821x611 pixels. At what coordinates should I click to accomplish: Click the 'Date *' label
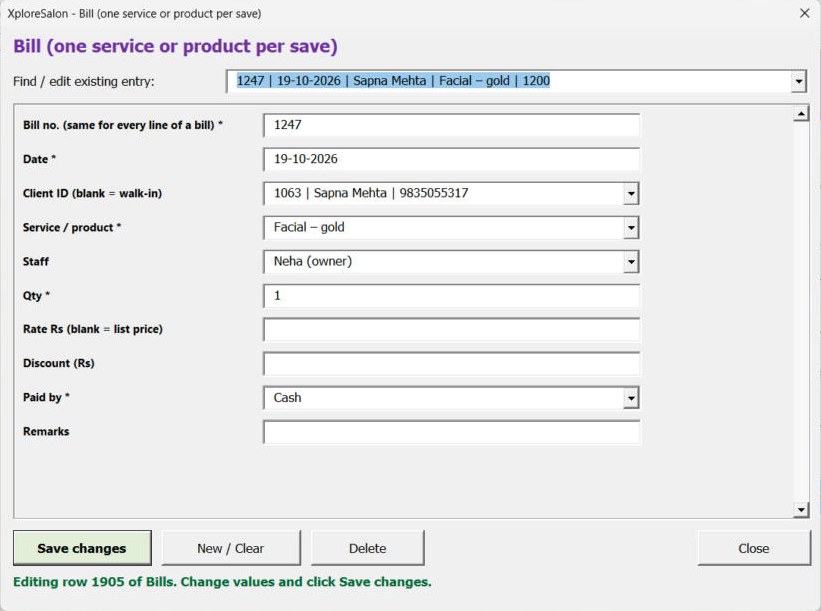click(x=39, y=159)
